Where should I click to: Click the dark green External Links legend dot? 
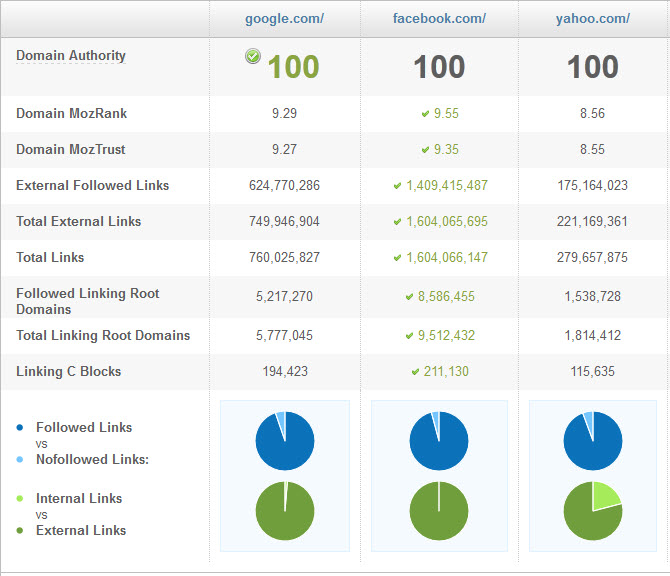point(20,531)
